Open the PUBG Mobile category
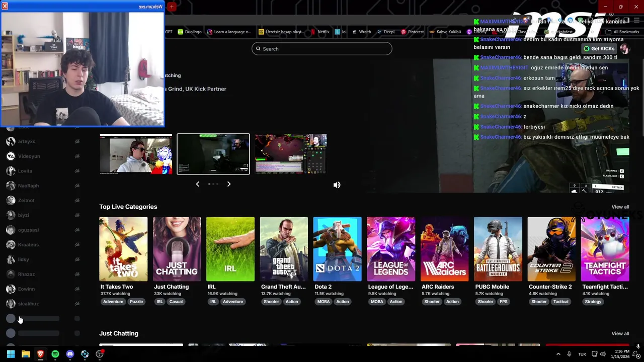Image resolution: width=644 pixels, height=362 pixels. click(498, 249)
